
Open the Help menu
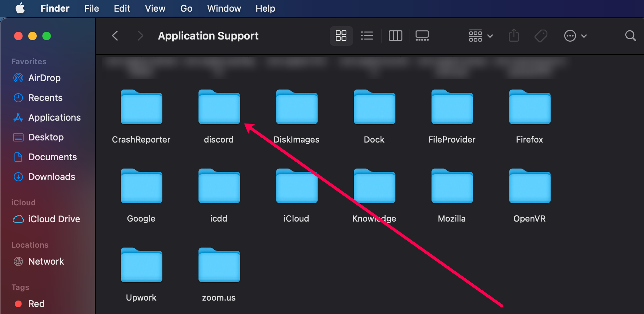tap(265, 8)
